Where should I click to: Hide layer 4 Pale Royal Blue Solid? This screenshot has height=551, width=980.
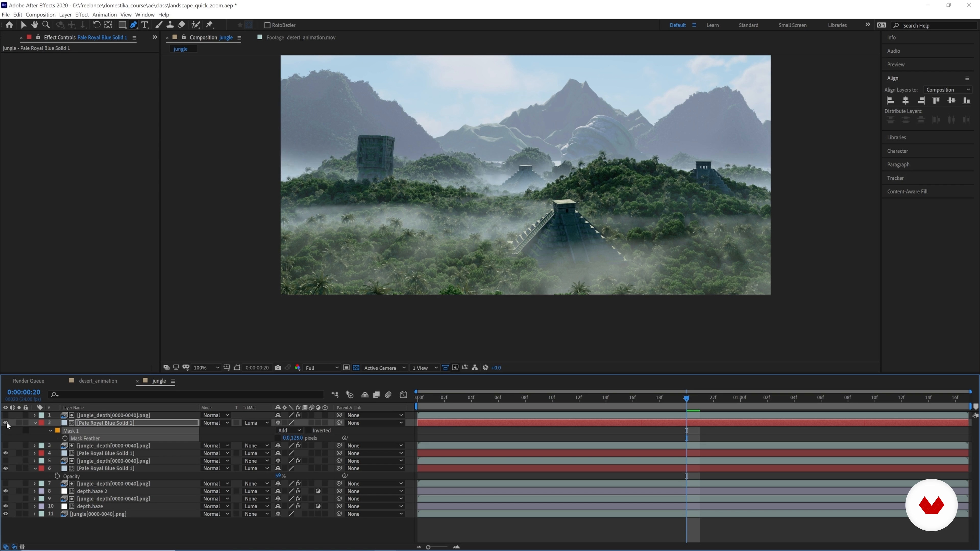(x=5, y=453)
